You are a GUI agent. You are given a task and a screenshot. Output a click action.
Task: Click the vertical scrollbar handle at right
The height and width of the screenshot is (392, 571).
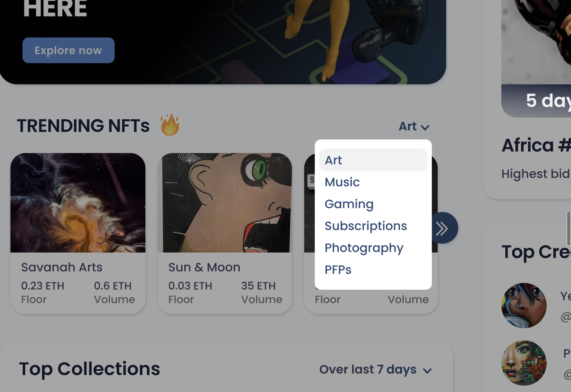[x=569, y=228]
